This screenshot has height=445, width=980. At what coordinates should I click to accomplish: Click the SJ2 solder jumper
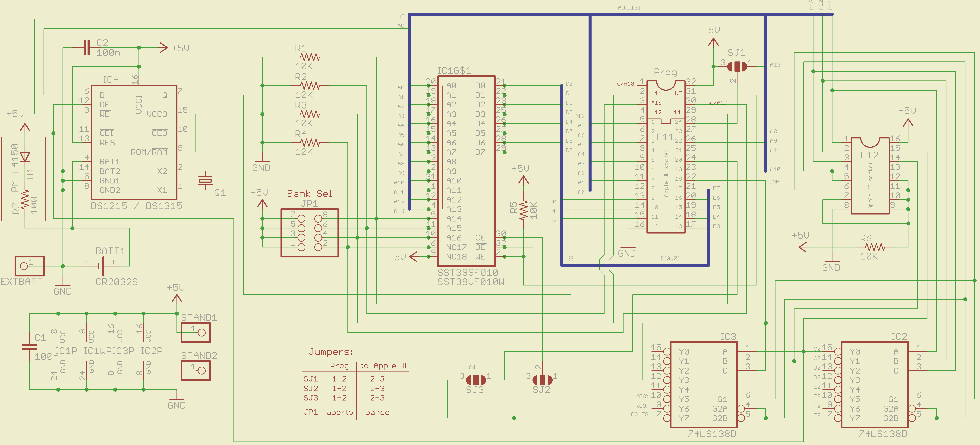(x=542, y=380)
